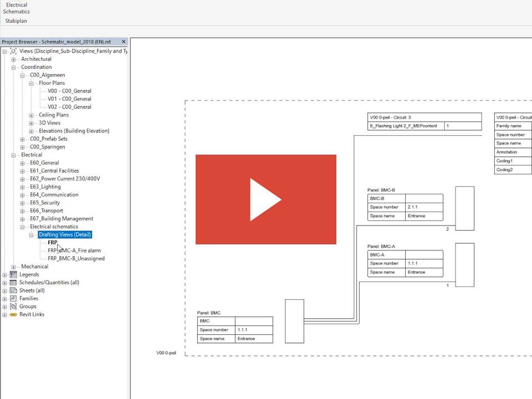Select the BMC-A panel rectangle symbol
This screenshot has height=399, width=532.
point(464,265)
